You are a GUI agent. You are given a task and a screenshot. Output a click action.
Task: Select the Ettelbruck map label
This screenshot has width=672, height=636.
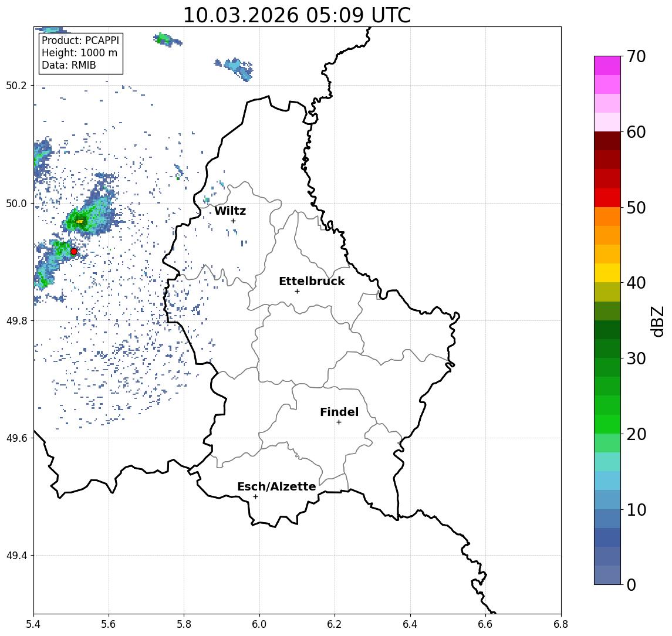pos(312,281)
